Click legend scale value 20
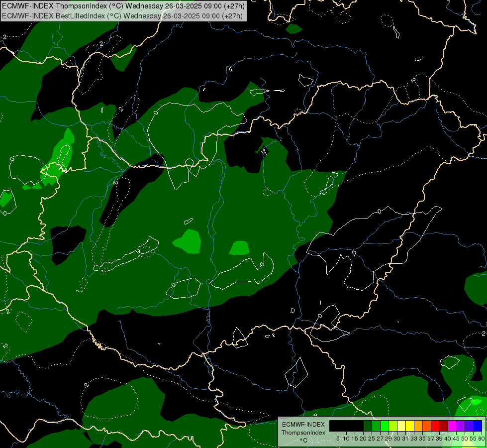 (x=364, y=439)
